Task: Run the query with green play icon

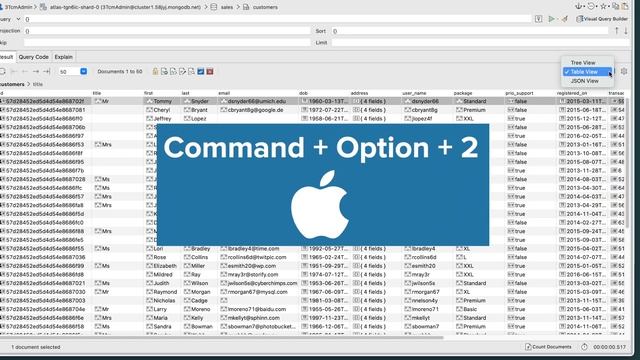Action: (551, 19)
